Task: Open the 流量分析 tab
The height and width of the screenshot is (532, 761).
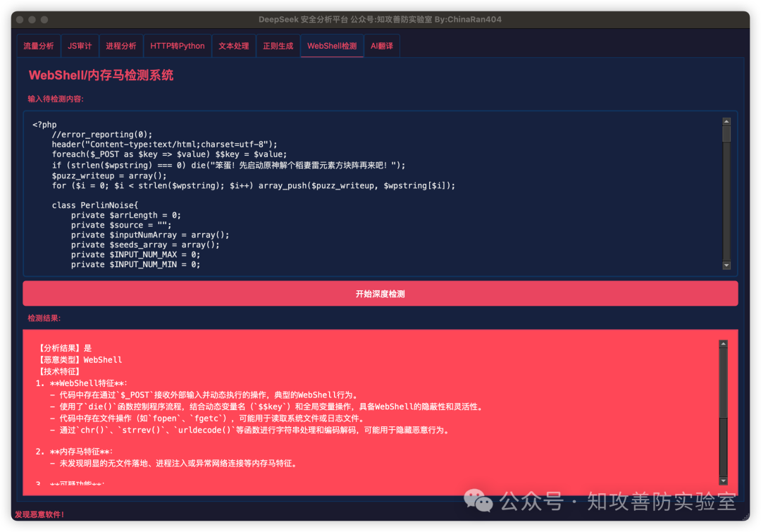Action: [x=38, y=46]
